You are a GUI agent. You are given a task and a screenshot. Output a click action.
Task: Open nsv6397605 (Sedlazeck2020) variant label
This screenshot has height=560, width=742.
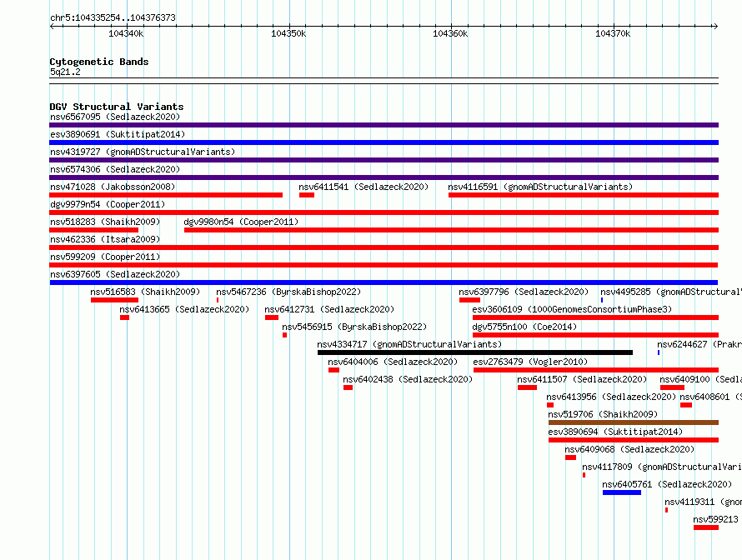[x=115, y=274]
